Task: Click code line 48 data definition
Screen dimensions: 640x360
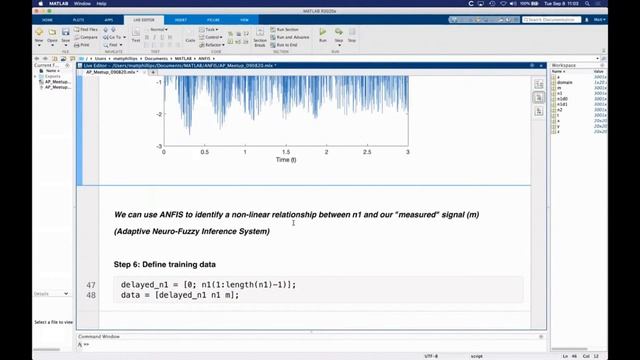Action: [x=180, y=295]
